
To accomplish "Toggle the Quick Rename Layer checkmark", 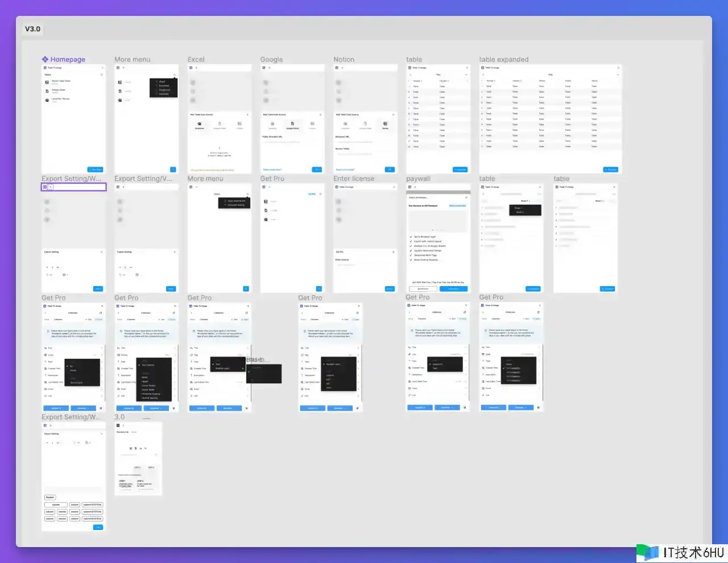I will coord(411,237).
